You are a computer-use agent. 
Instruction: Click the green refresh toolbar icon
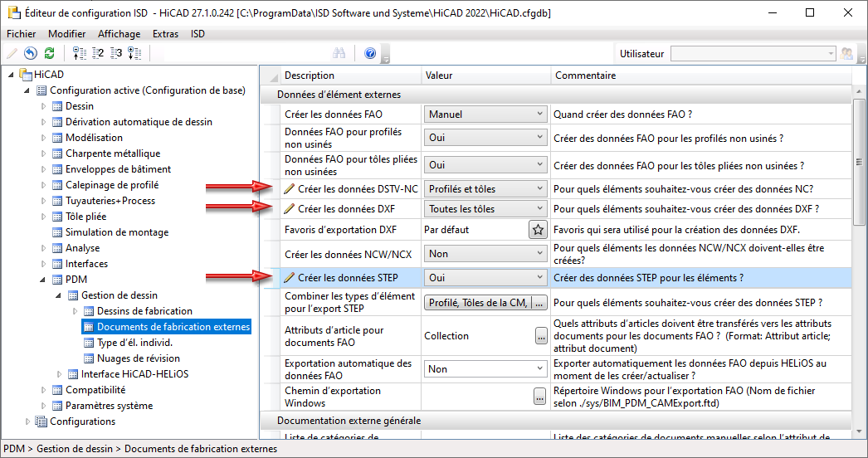coord(49,53)
